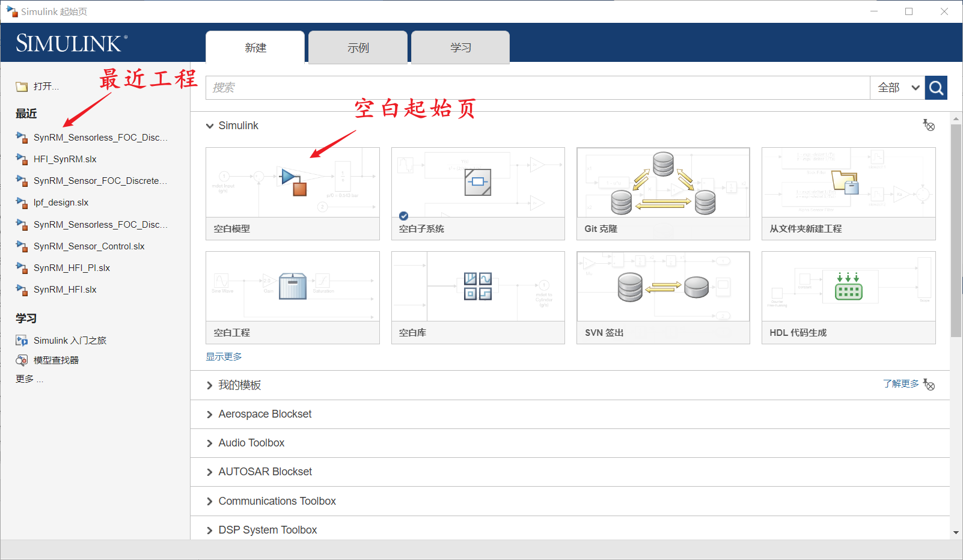Click the vertical scrollbar thumb
This screenshot has width=963, height=560.
pyautogui.click(x=956, y=231)
